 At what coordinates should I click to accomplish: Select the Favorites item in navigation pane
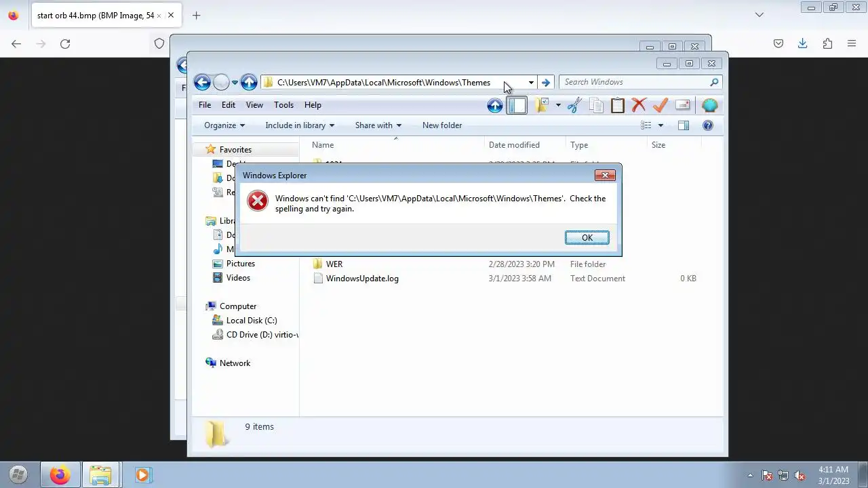[235, 150]
